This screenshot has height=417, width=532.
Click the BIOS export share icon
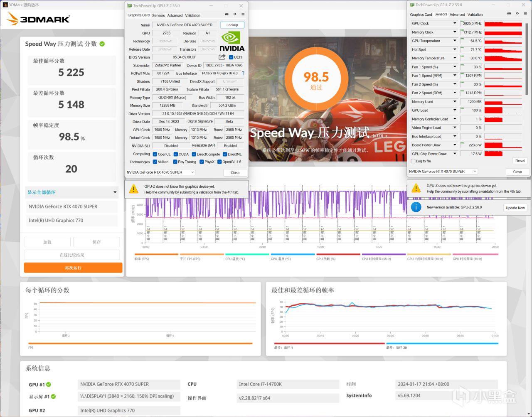coord(222,57)
